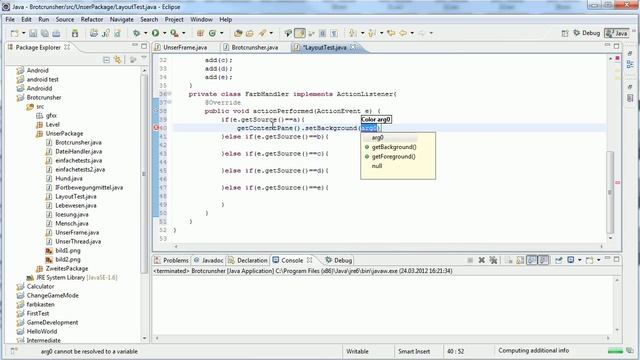Click the Next Annotation arrow icon

click(x=353, y=33)
